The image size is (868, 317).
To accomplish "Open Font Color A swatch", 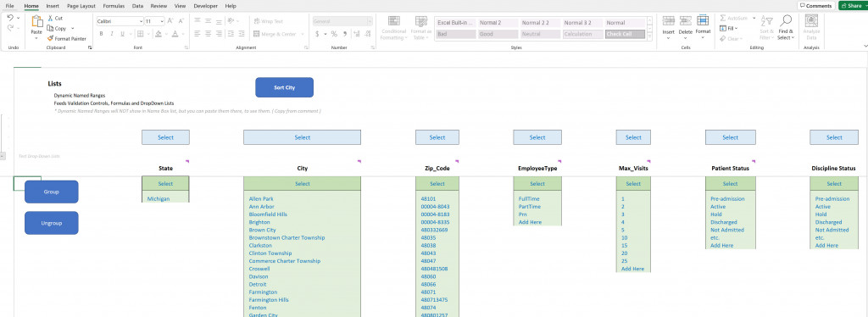I will [175, 34].
